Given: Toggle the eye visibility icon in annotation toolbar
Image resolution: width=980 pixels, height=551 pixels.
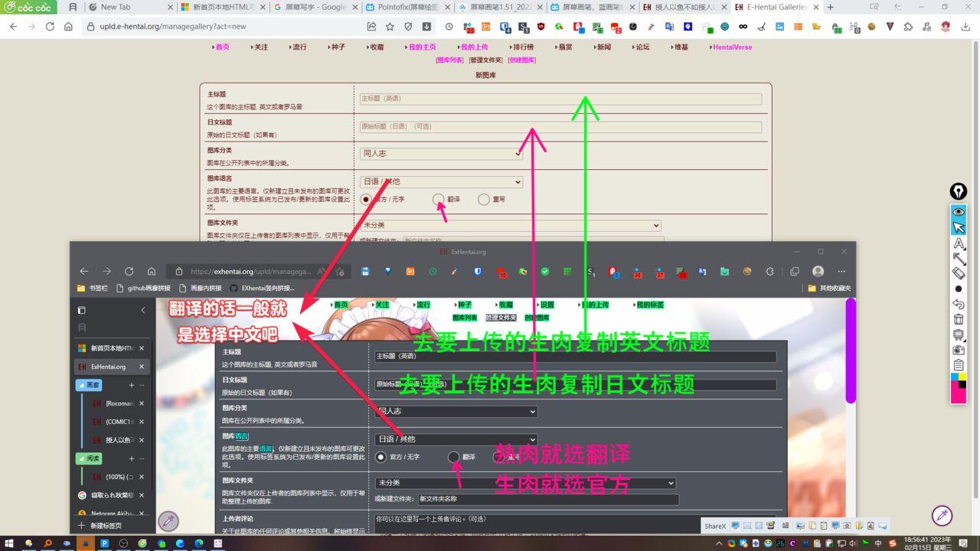Looking at the screenshot, I should 959,212.
